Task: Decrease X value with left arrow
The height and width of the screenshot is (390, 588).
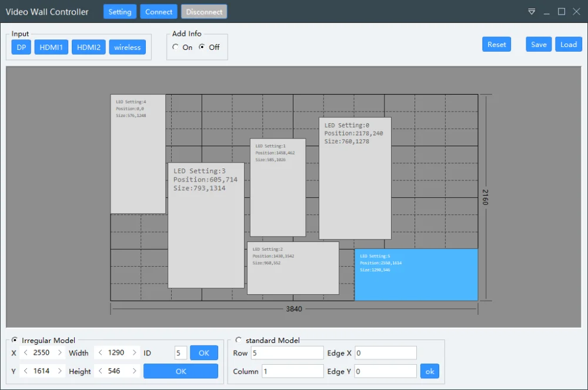Action: (25, 352)
